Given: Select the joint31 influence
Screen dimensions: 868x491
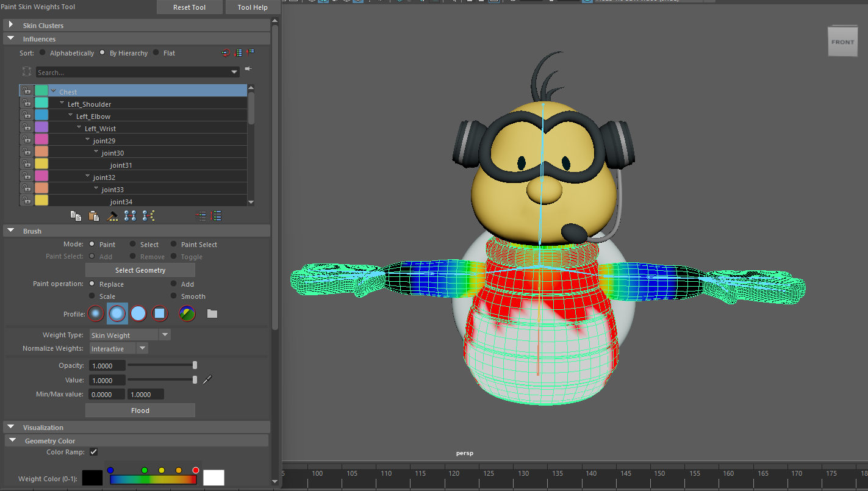Looking at the screenshot, I should [121, 165].
